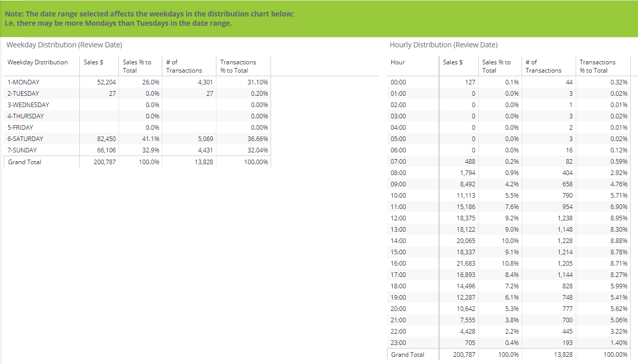Click hourly sales percent 10.8%
This screenshot has height=364, width=638.
point(510,264)
